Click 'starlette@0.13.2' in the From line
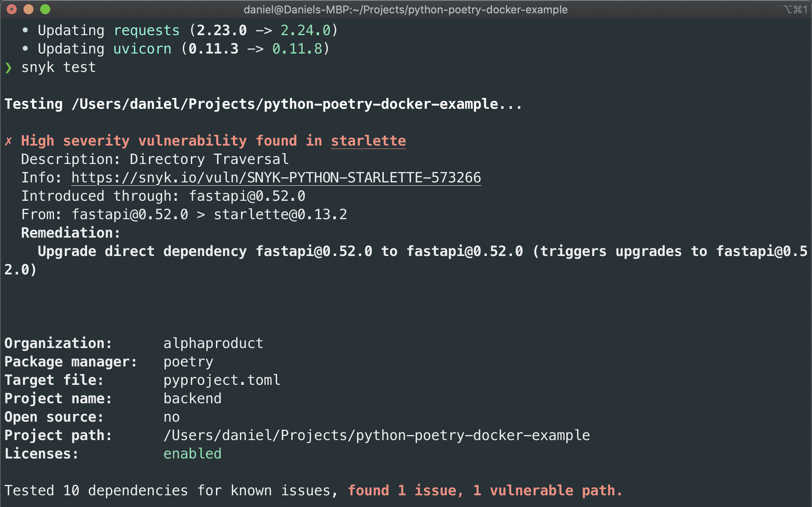Screen dimensions: 812x507 coord(280,215)
